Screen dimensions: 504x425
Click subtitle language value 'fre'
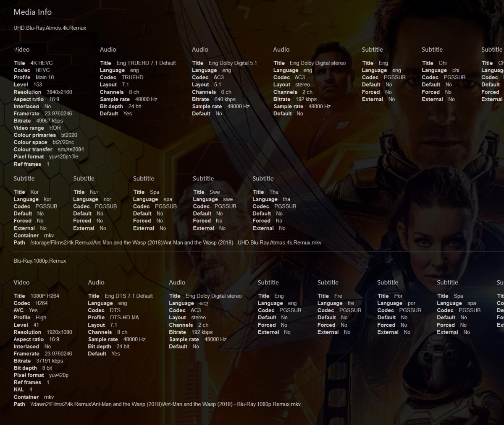click(x=351, y=303)
